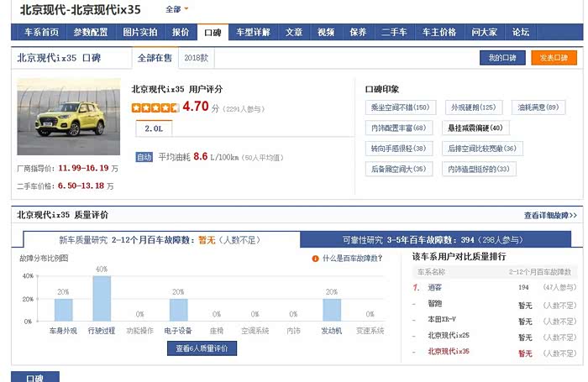Click the 座椅 chart label
The image size is (588, 382).
click(217, 331)
